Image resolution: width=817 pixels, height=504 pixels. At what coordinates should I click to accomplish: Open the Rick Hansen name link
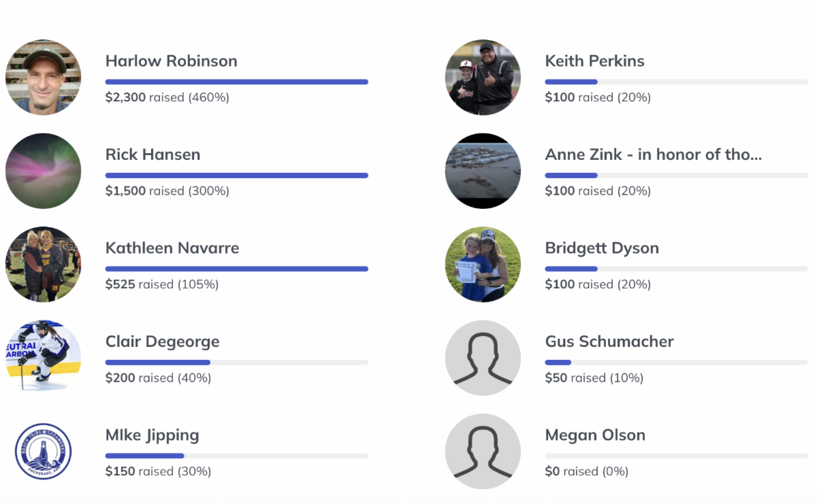[153, 154]
